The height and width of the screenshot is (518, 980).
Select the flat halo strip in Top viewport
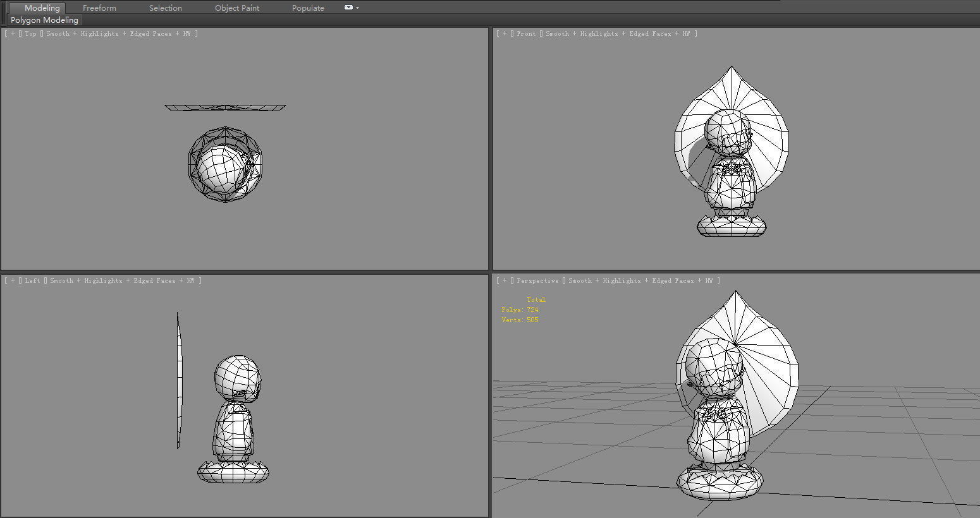coord(225,107)
